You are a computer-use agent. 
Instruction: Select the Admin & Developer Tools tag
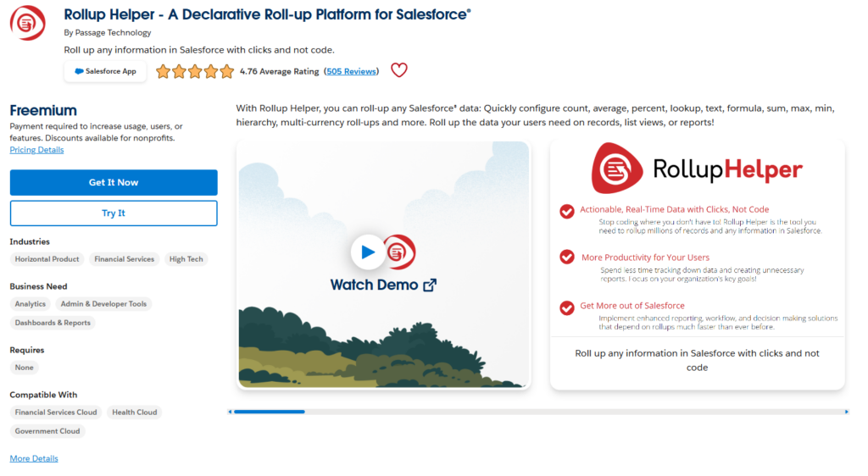click(x=103, y=303)
